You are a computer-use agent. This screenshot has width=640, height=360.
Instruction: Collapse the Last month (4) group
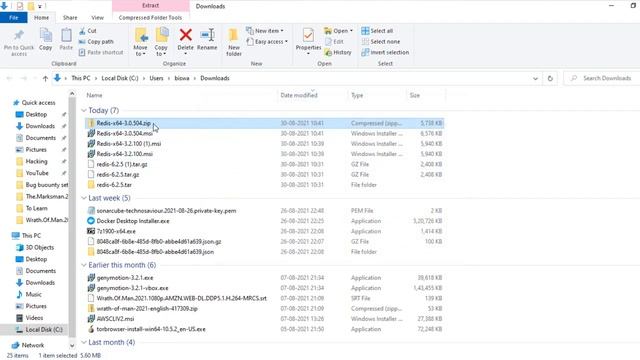click(x=84, y=342)
